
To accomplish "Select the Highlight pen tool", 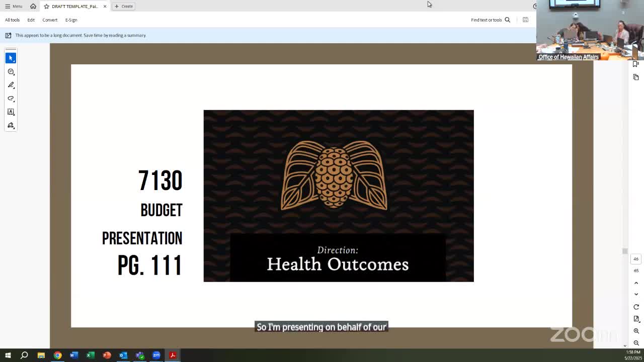I will pos(11,85).
